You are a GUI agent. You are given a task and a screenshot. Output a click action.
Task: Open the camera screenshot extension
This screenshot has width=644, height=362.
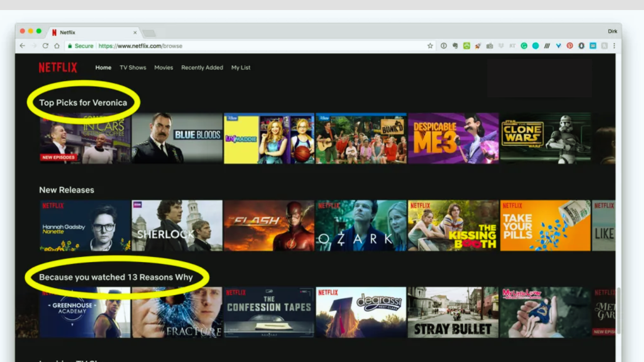coord(490,46)
